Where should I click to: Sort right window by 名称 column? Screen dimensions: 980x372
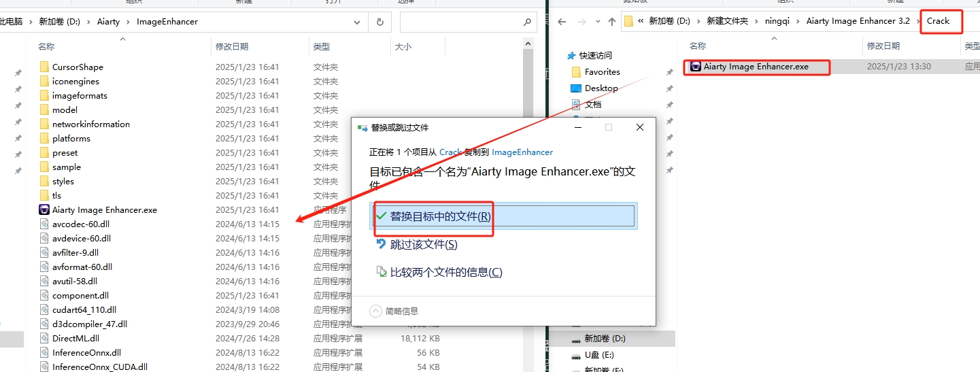(698, 46)
